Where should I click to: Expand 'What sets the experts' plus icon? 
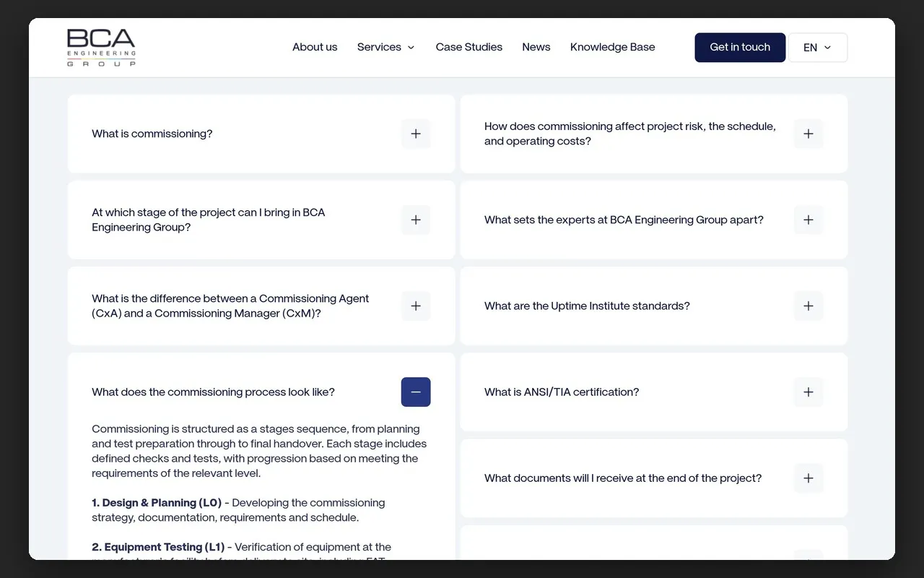tap(808, 220)
